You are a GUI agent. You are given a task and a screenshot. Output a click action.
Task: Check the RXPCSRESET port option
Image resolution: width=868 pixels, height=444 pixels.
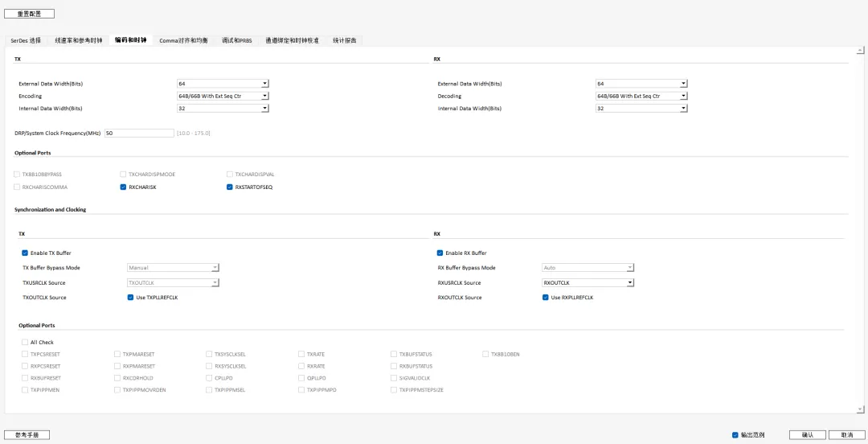tap(25, 366)
